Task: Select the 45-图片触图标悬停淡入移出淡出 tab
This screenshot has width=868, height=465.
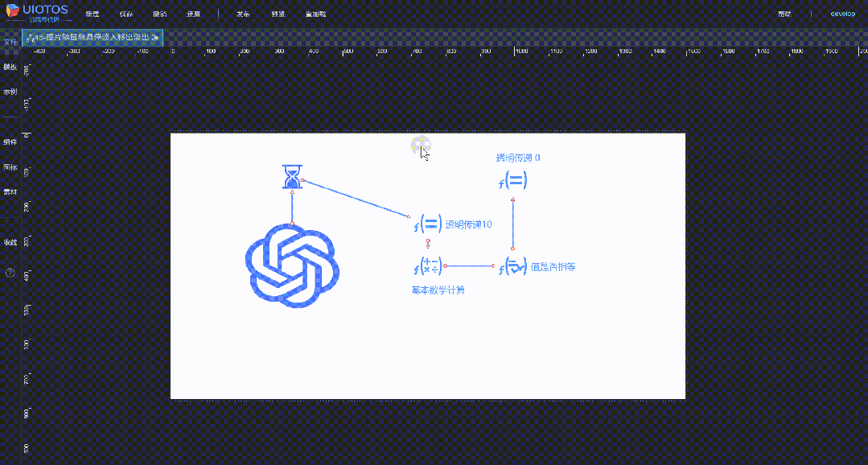Action: 93,38
